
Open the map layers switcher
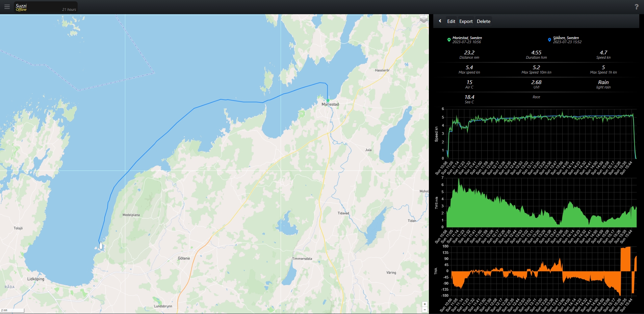click(x=423, y=19)
